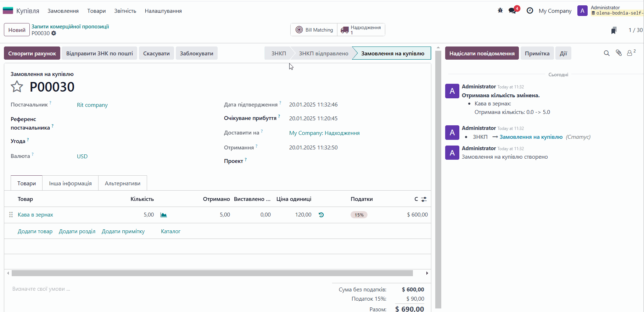
Task: Click the Примітка button
Action: [537, 53]
